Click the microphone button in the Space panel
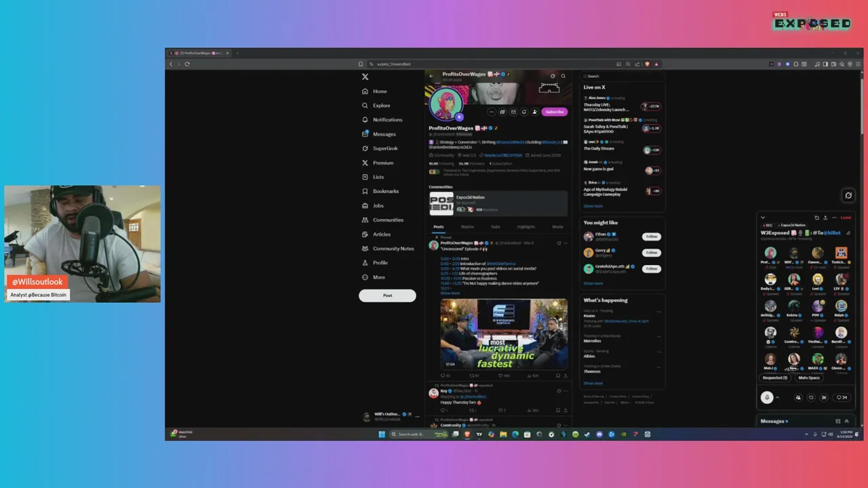Screen dimensions: 868x488 click(x=767, y=398)
